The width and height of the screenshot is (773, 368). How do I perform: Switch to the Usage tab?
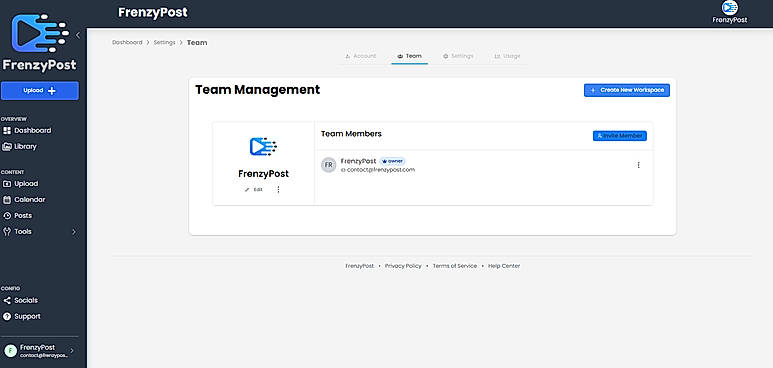(507, 56)
